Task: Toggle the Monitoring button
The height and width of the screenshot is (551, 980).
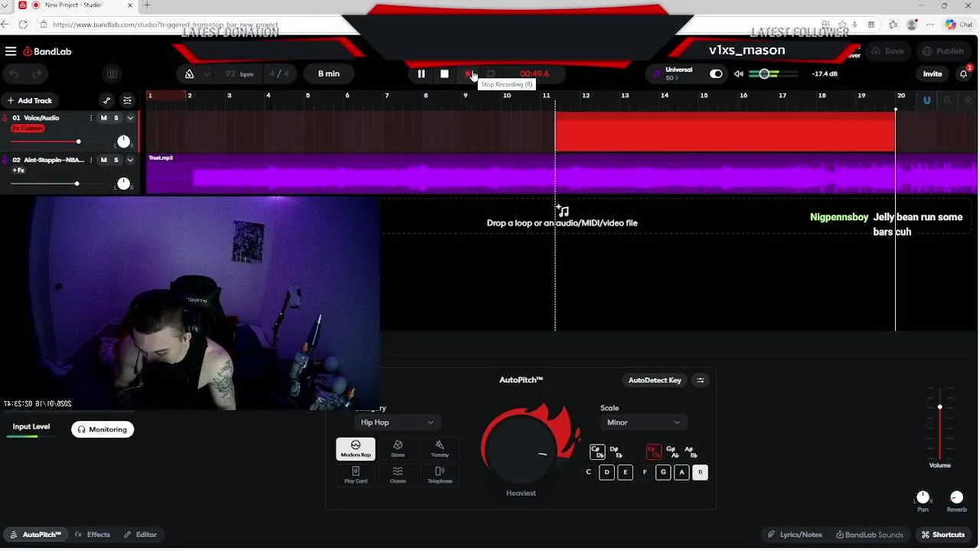Action: click(x=103, y=429)
